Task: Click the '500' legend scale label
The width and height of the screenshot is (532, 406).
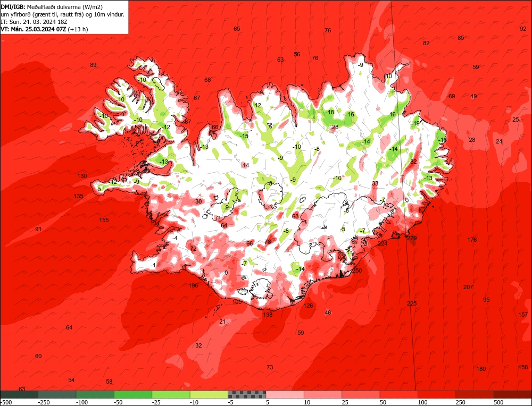Action: 498,403
